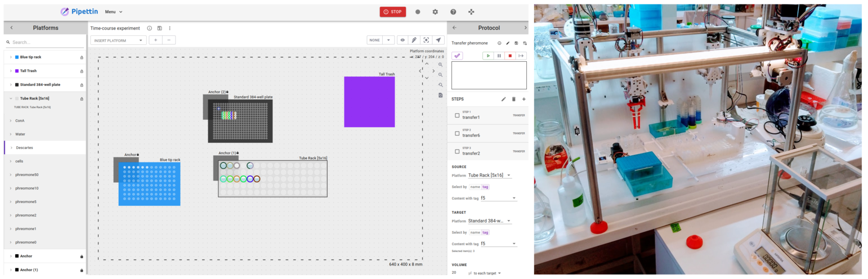Save the Time-course experiment workspace
The height and width of the screenshot is (279, 868).
click(x=160, y=28)
